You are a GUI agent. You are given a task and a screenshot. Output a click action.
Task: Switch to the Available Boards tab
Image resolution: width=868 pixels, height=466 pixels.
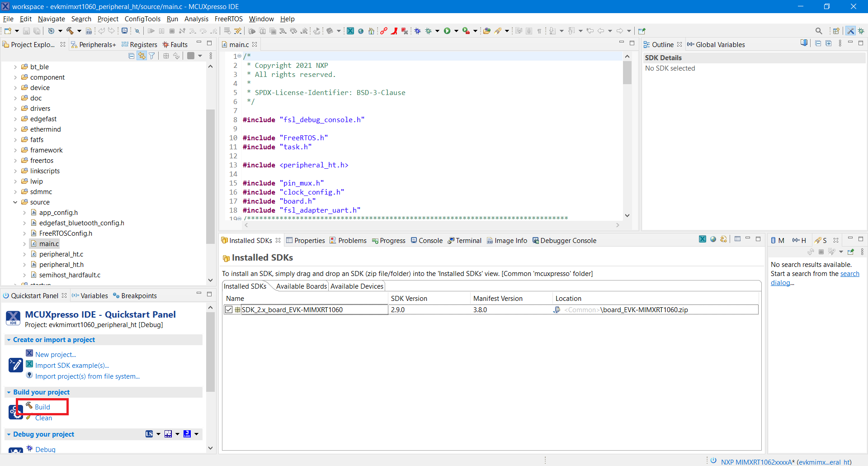tap(301, 286)
